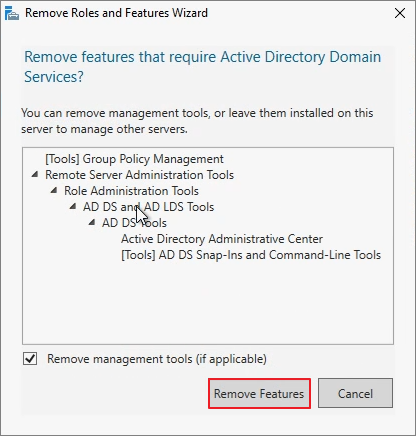Screen dimensions: 416x436
Task: Select [Tools] AD DS Snap-Ins and Command-Line Tools
Action: point(251,255)
